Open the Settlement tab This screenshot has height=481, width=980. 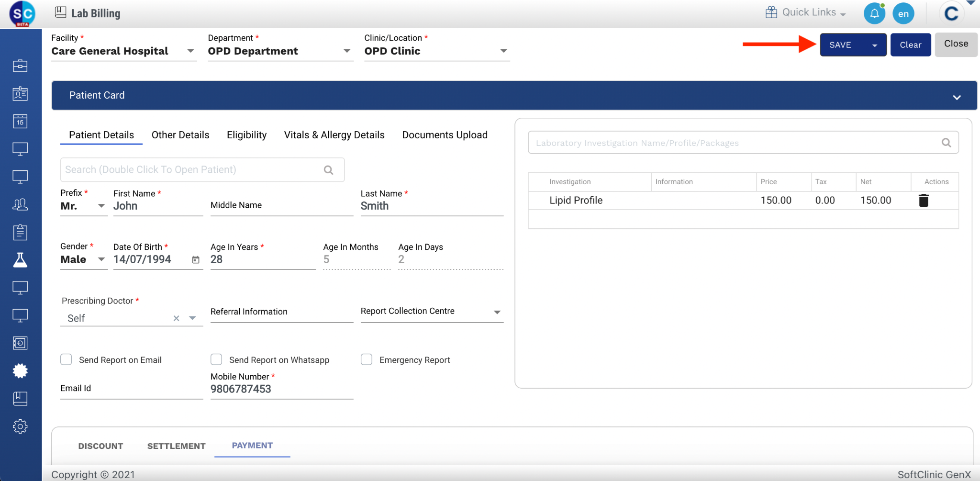176,446
